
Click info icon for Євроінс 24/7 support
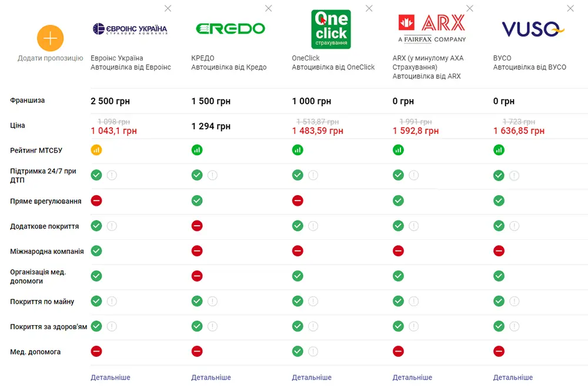coord(112,175)
